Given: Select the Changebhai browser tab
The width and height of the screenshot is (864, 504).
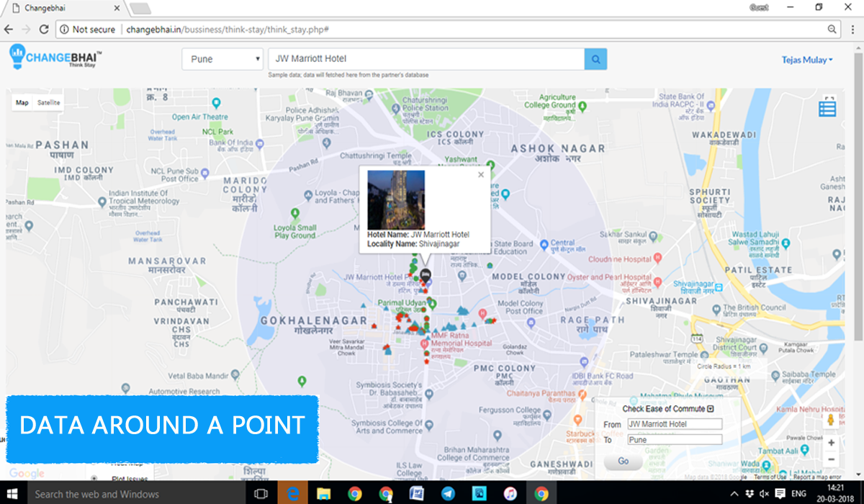Looking at the screenshot, I should [63, 8].
